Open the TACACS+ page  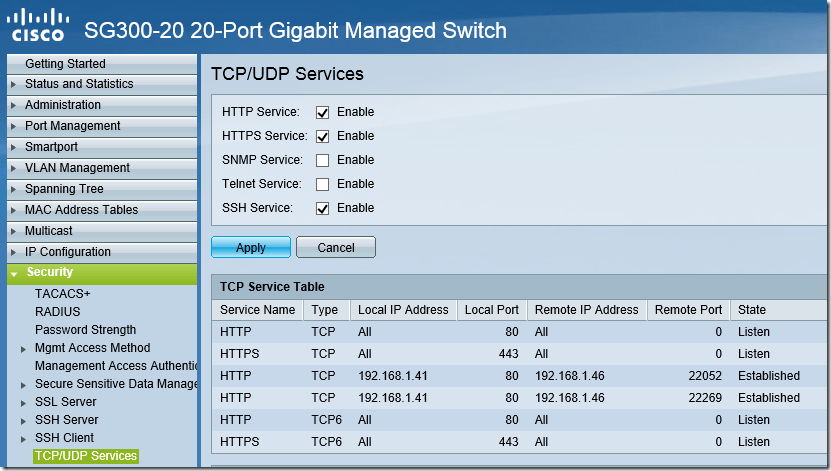pos(63,294)
